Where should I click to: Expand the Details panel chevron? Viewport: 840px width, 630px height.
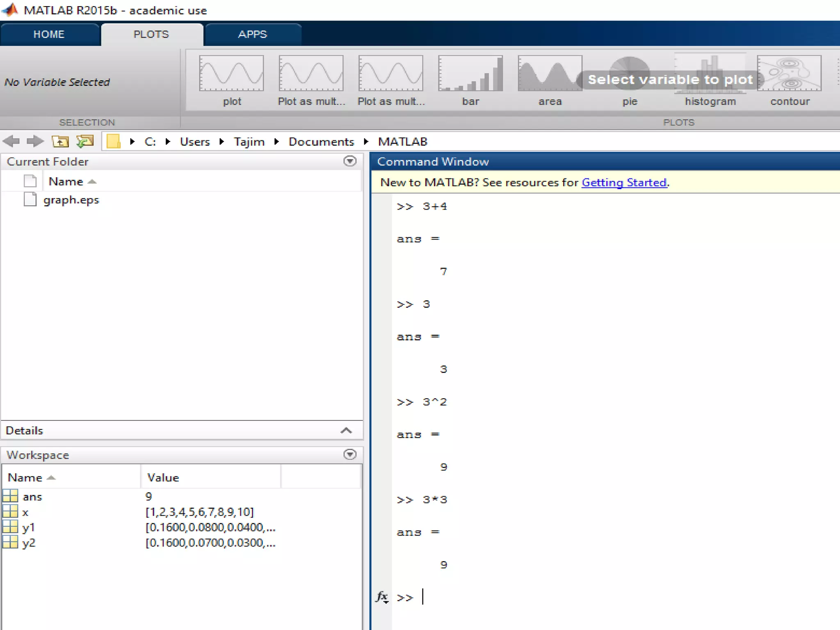click(x=346, y=430)
